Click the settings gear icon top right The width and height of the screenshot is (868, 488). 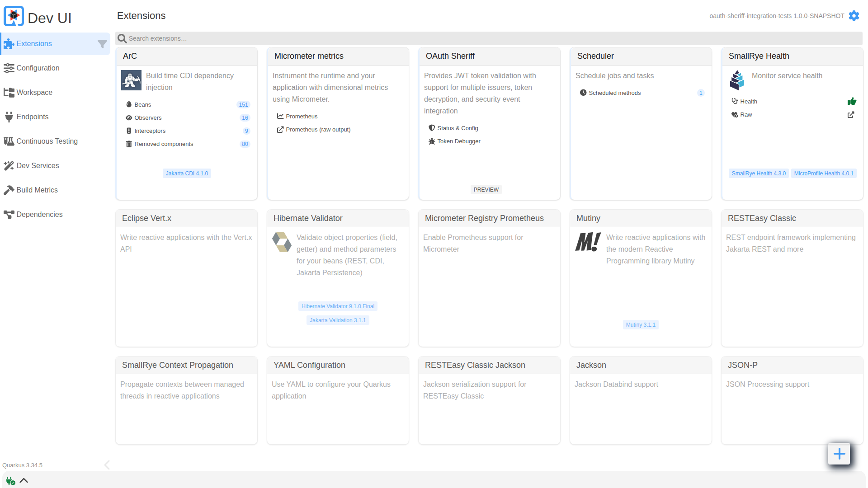tap(854, 16)
